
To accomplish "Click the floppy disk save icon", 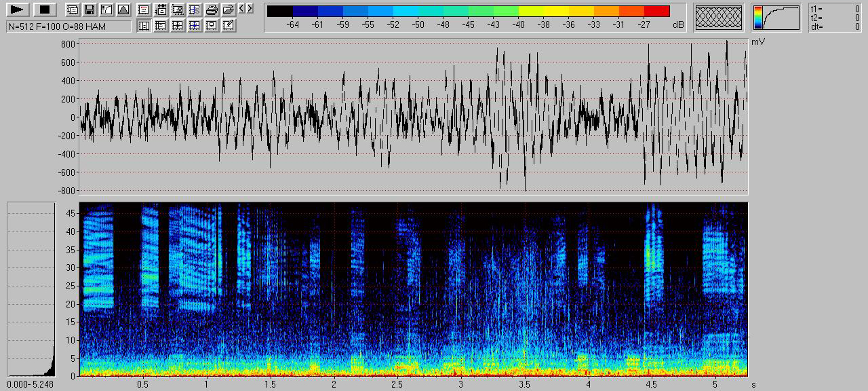I will pos(89,10).
